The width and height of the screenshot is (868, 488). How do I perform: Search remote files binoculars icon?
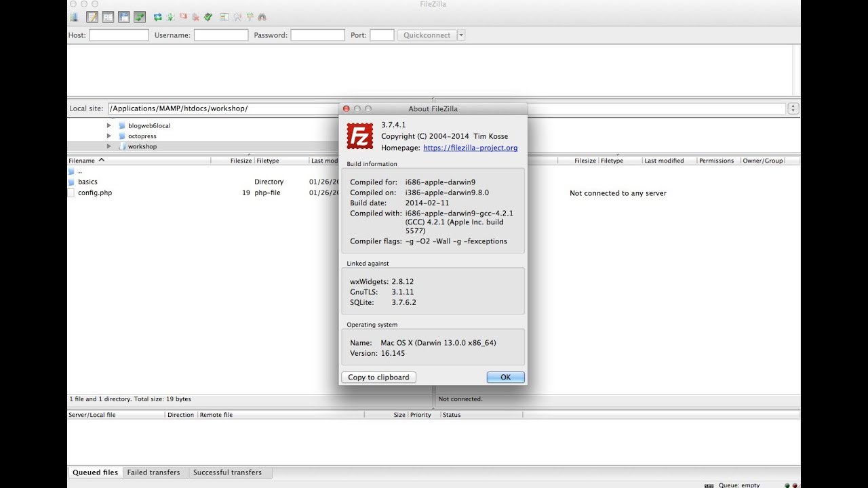(x=262, y=17)
